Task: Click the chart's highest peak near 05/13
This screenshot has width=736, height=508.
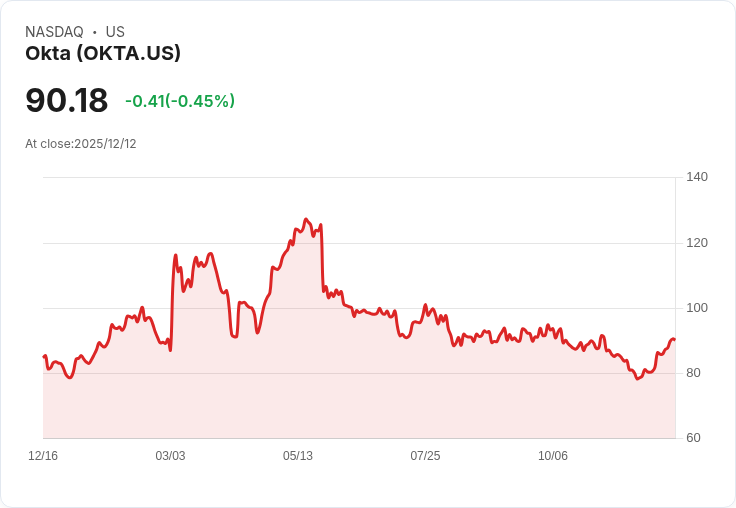Action: [x=307, y=219]
